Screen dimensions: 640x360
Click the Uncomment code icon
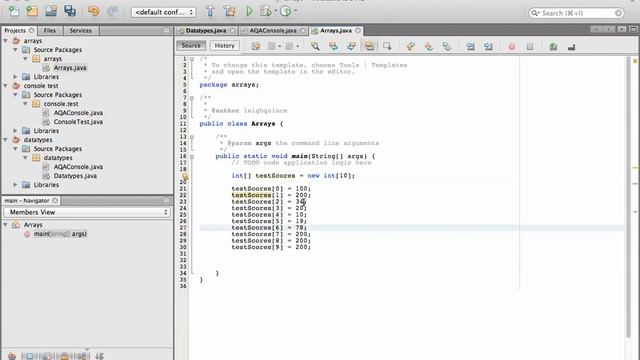click(571, 47)
